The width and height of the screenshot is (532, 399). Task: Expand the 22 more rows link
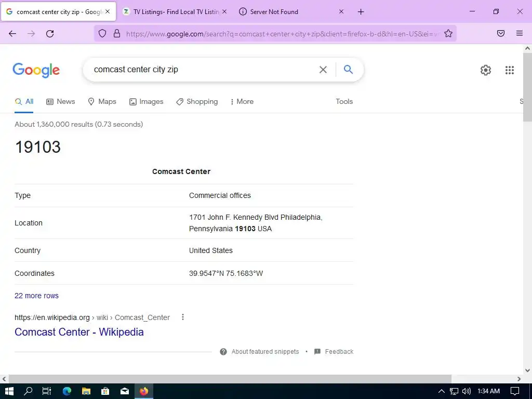pos(37,296)
